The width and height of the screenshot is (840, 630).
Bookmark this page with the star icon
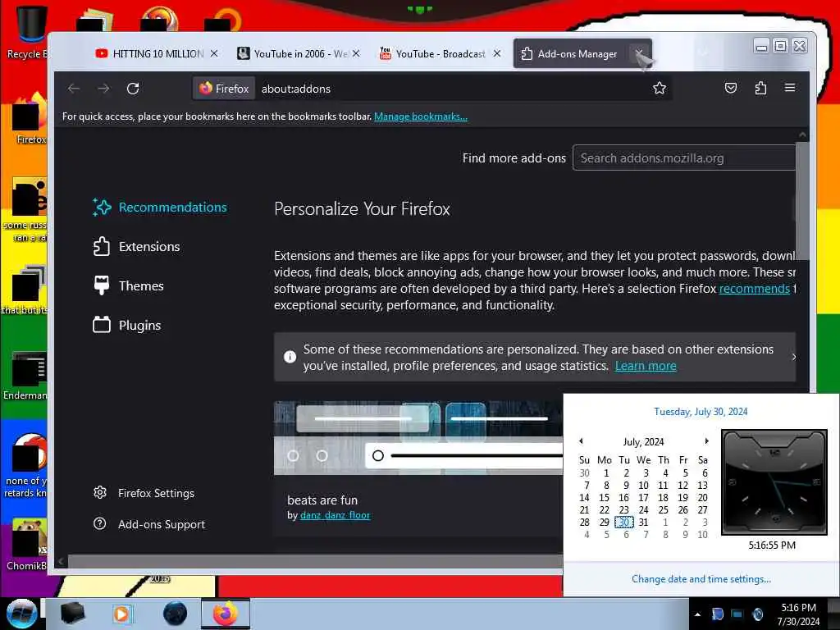[x=660, y=88]
